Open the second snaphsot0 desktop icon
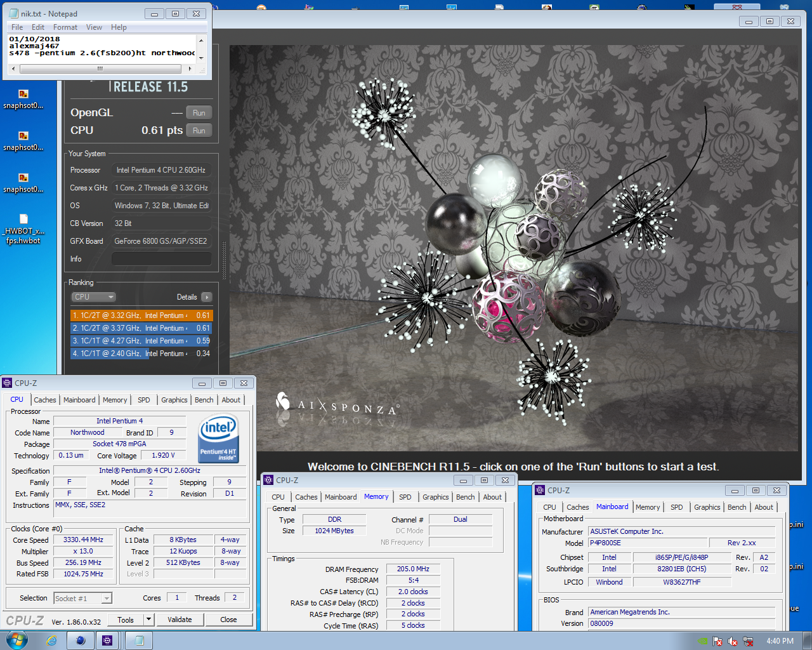This screenshot has width=812, height=650. click(x=23, y=141)
